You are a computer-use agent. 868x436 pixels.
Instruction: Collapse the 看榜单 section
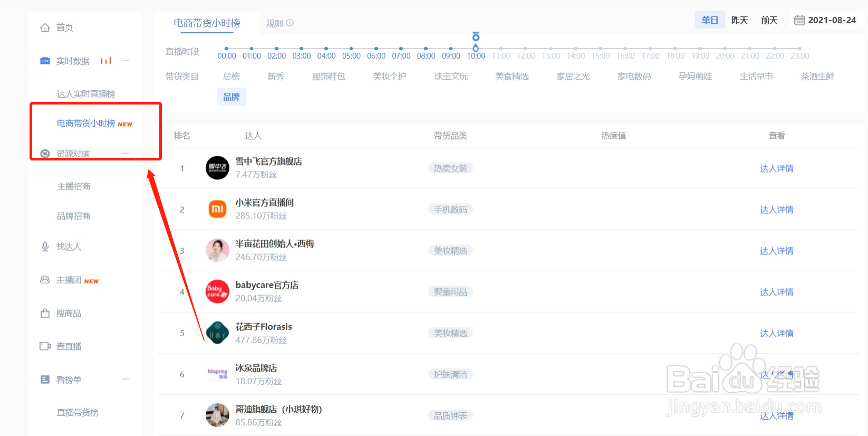point(126,379)
